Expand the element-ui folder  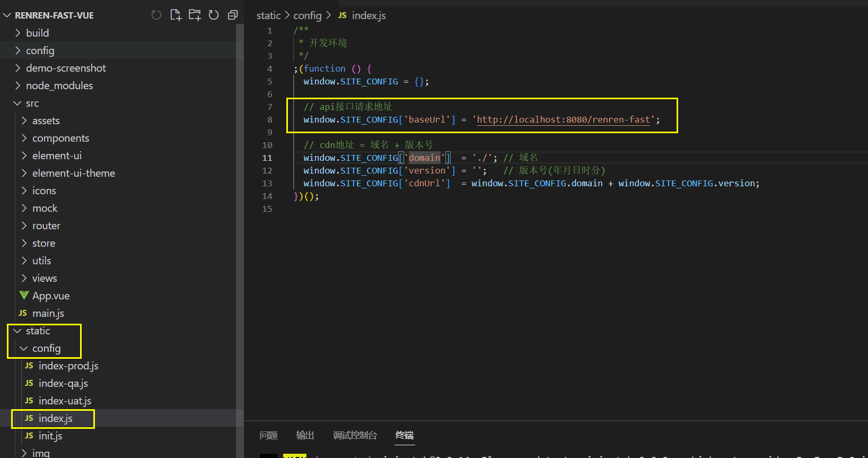point(24,155)
